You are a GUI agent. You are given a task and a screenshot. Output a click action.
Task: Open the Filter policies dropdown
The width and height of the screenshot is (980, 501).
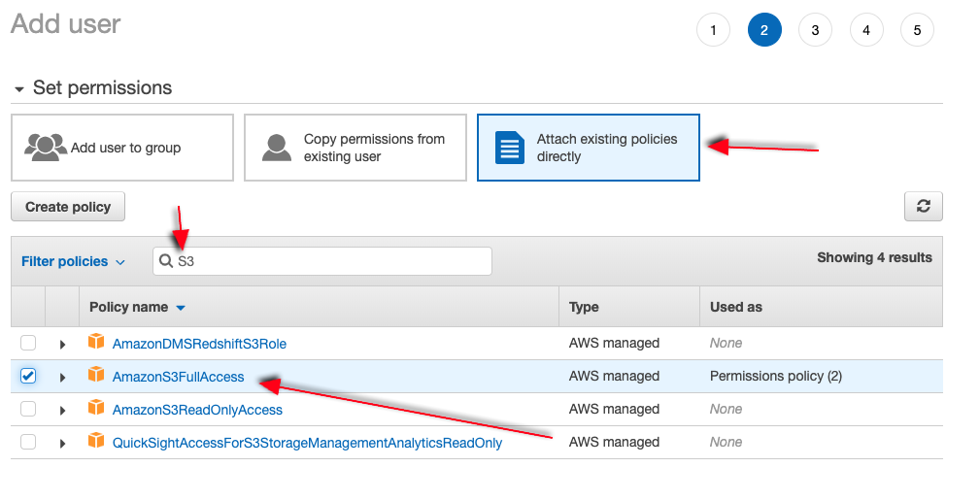point(73,262)
